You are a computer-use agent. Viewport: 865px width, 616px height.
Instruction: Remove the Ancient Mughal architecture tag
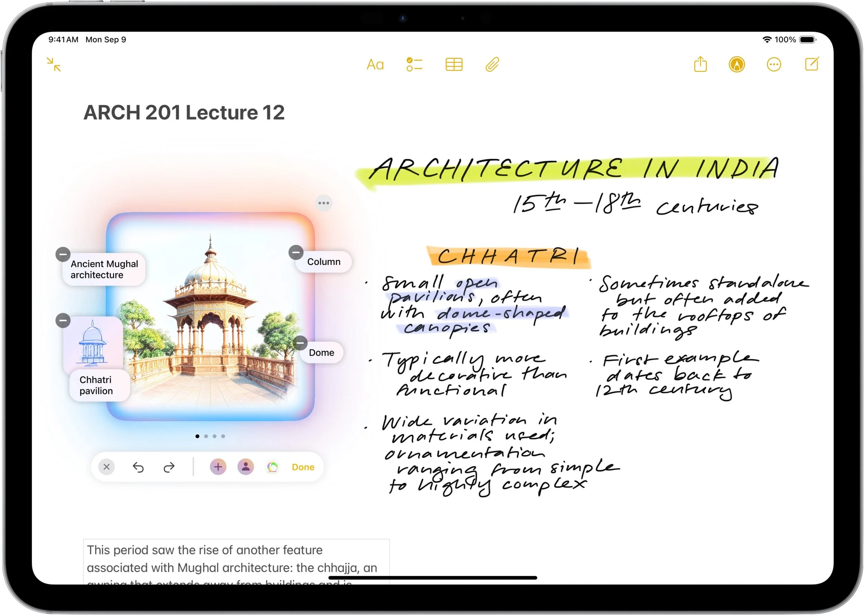[x=63, y=254]
